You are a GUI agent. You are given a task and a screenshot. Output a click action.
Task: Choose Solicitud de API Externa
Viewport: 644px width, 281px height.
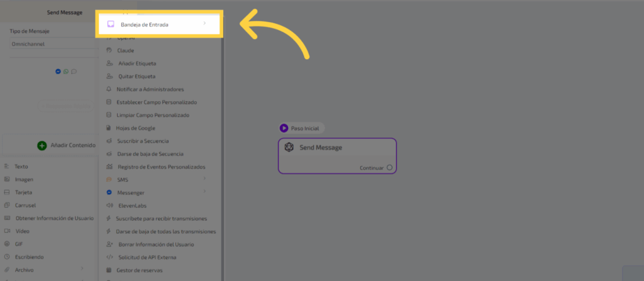click(x=146, y=257)
